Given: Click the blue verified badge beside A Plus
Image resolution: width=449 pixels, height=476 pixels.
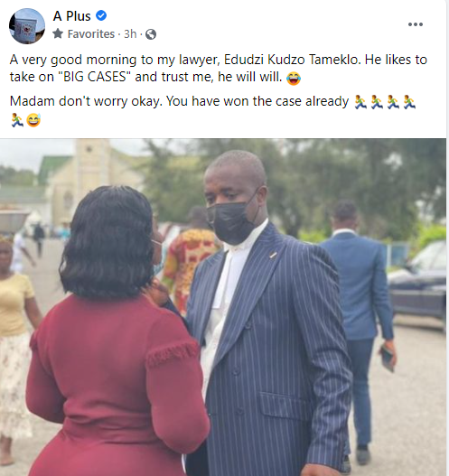Looking at the screenshot, I should click(x=101, y=15).
